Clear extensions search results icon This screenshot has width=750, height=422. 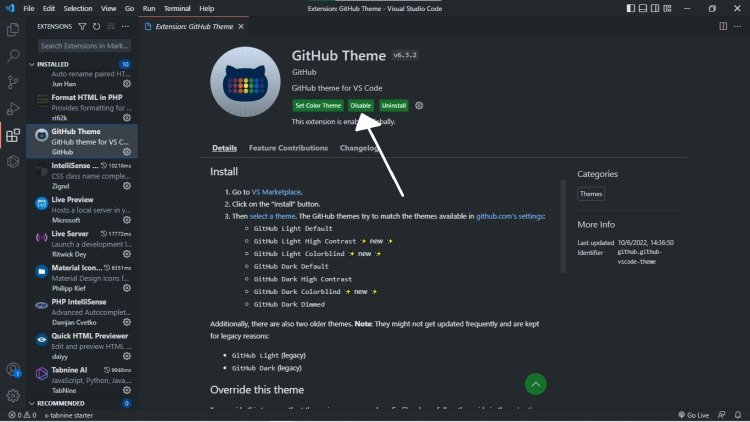tap(111, 26)
